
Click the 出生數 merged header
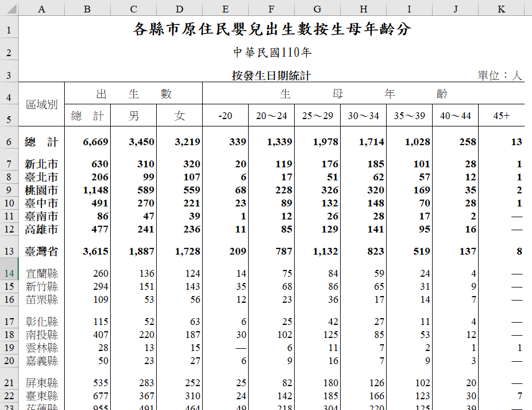133,94
